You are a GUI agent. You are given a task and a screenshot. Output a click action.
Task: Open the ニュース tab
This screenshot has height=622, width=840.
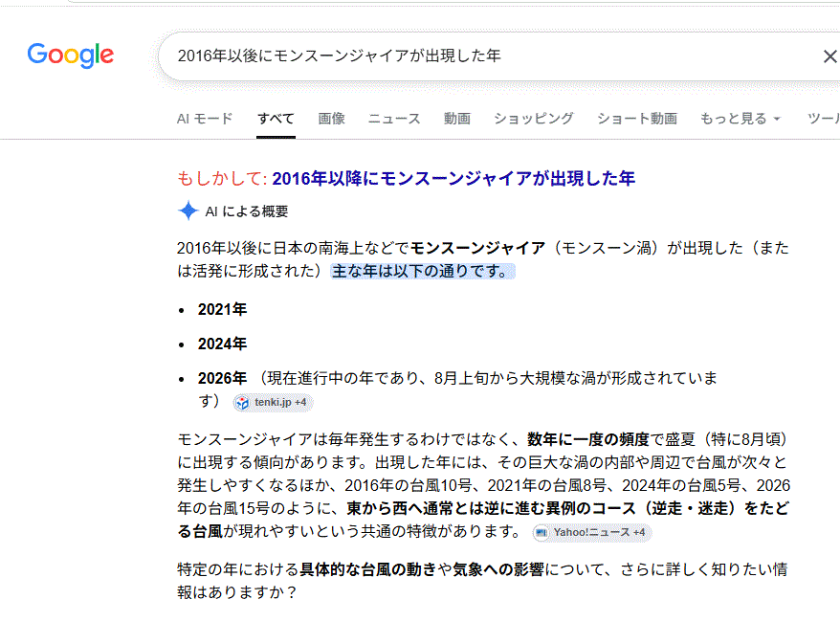[394, 119]
